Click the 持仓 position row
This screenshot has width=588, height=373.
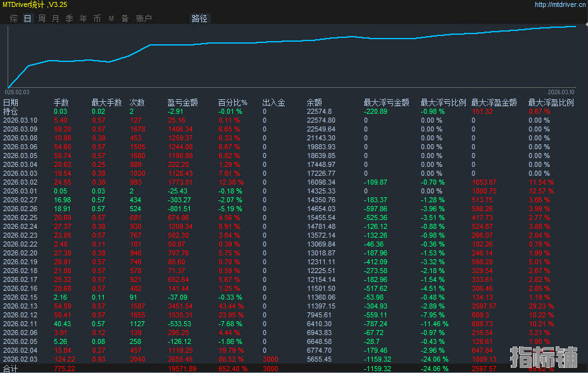10,111
